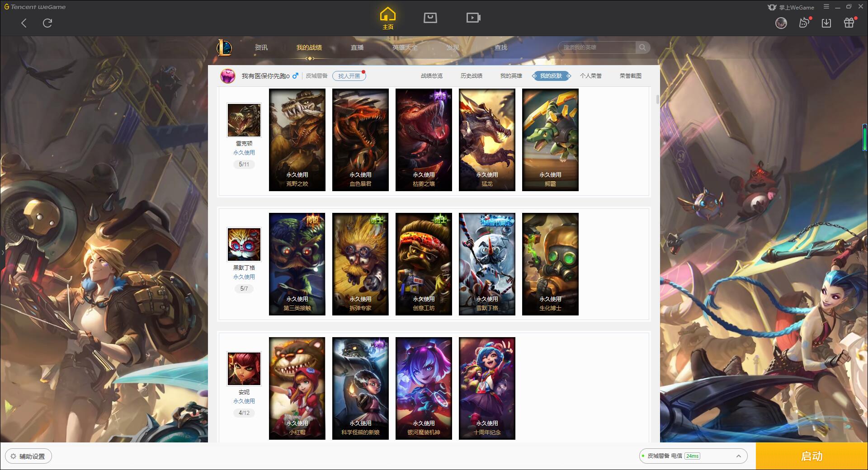
Task: Open the 枯萎之壤 skin card
Action: [x=424, y=140]
